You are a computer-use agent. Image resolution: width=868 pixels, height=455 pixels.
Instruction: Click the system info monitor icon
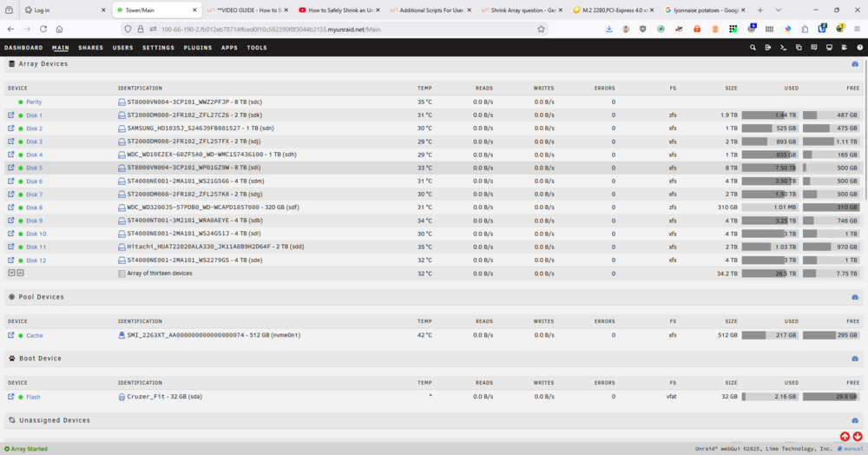click(829, 48)
